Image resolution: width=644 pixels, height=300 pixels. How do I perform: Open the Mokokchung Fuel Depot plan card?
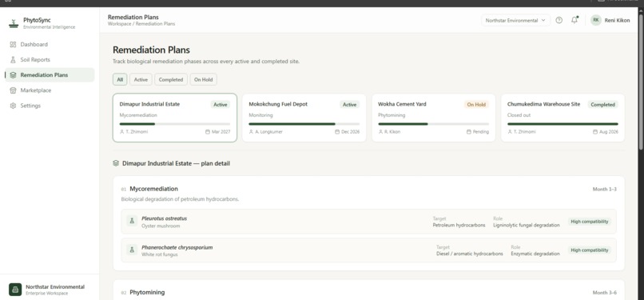pyautogui.click(x=304, y=118)
